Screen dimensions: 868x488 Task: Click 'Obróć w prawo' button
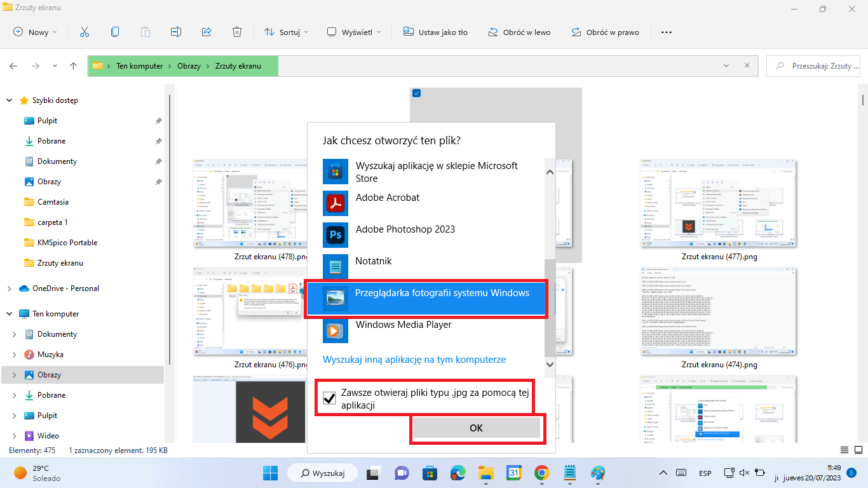(x=605, y=32)
